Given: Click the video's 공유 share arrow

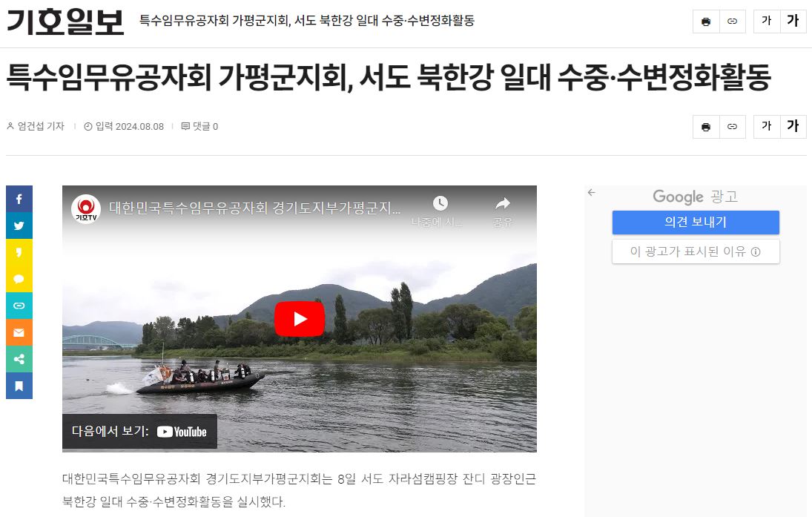Looking at the screenshot, I should point(502,203).
